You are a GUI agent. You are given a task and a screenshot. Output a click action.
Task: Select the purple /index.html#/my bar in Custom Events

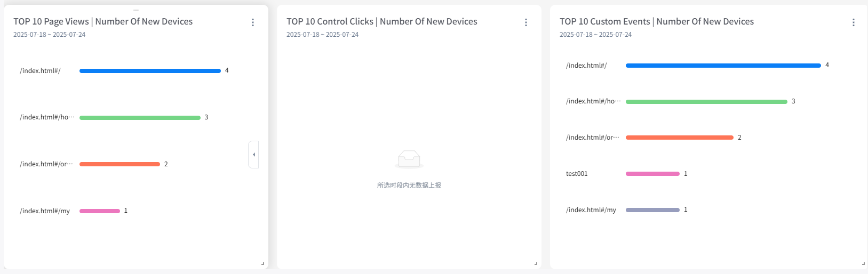coord(652,210)
